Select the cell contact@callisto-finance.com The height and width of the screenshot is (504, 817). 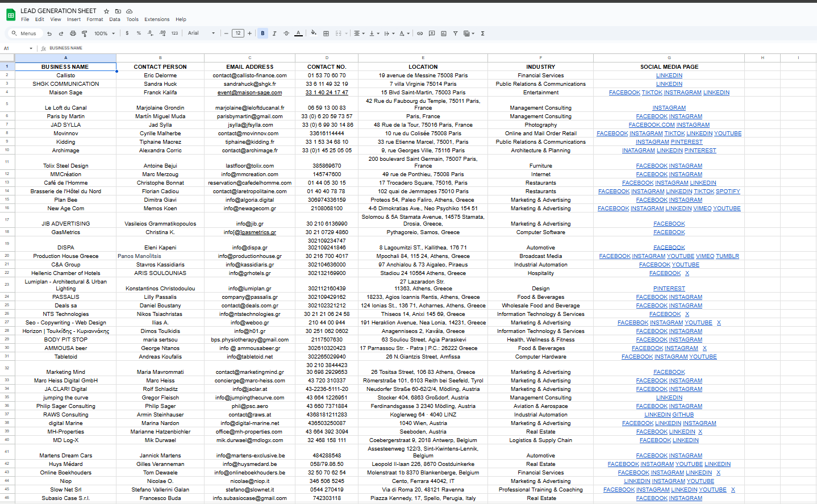(x=249, y=76)
